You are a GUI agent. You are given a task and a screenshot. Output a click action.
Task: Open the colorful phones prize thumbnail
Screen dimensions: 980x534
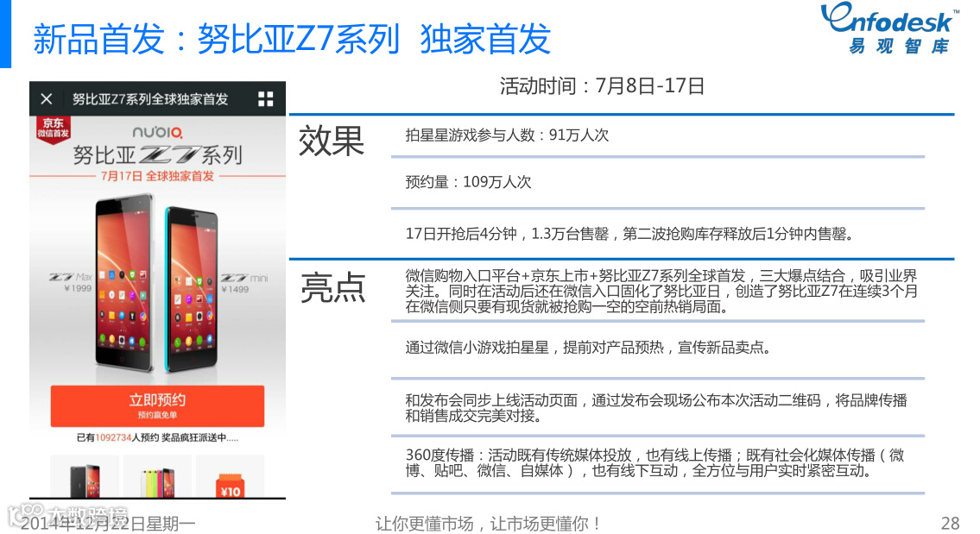(x=157, y=477)
